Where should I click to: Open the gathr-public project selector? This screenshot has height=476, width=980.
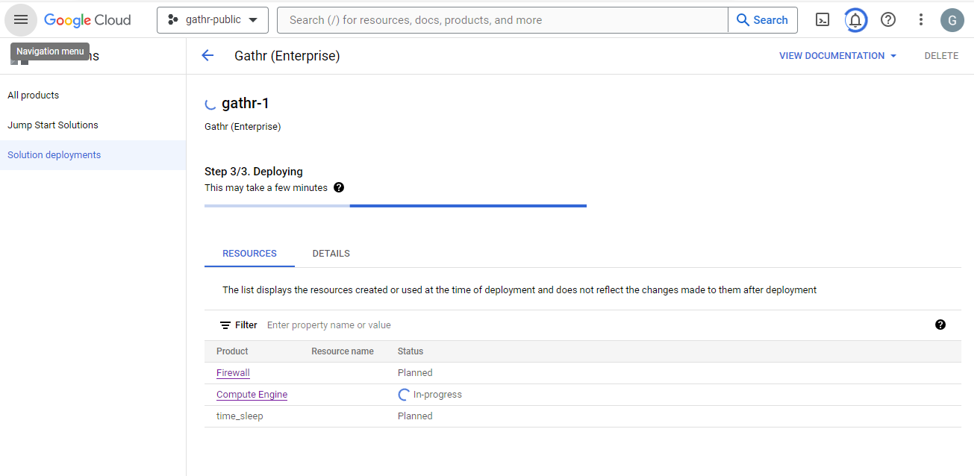[x=212, y=20]
